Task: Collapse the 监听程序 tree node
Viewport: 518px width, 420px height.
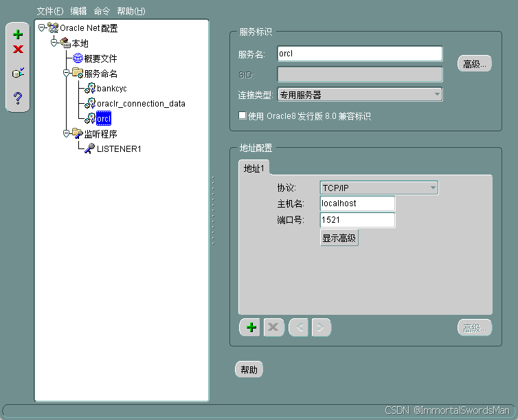Action: click(x=67, y=133)
